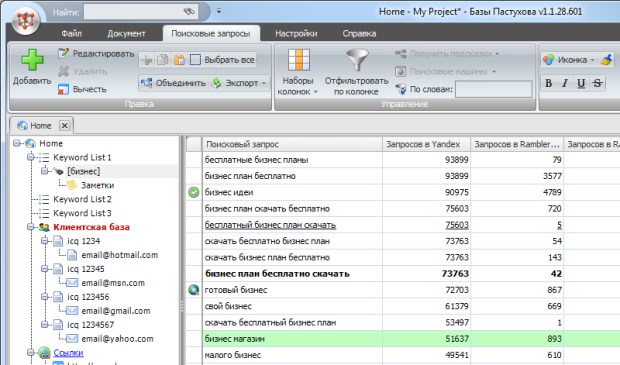Open the quick access toolbar dropdown arrow
620x365 pixels.
[x=219, y=11]
